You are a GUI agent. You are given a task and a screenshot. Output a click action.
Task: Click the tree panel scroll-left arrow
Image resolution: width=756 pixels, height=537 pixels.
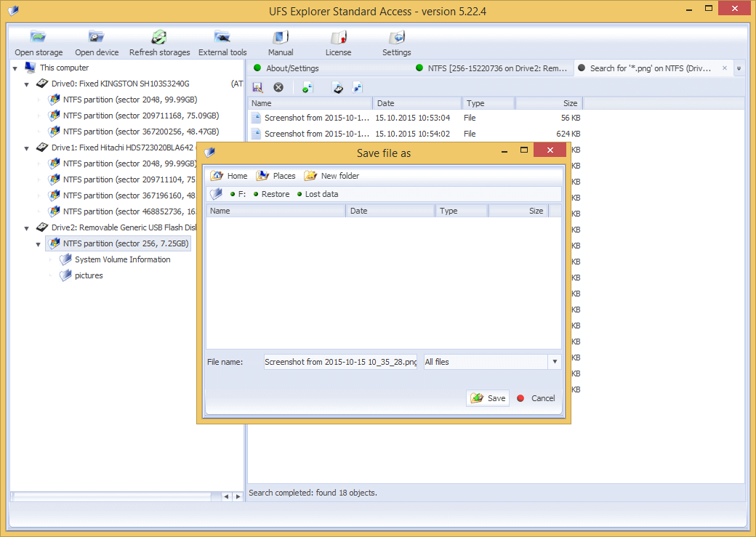(226, 496)
